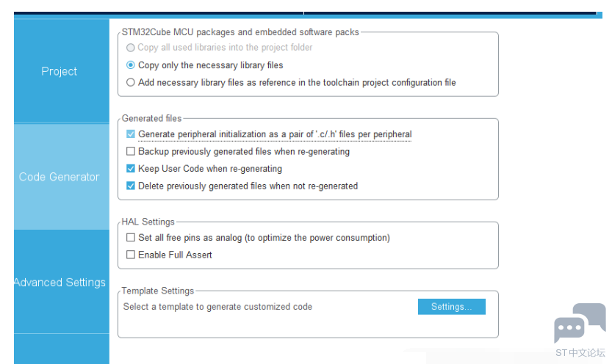This screenshot has height=364, width=612.
Task: Enable Backup previously generated files checkbox
Action: click(131, 151)
